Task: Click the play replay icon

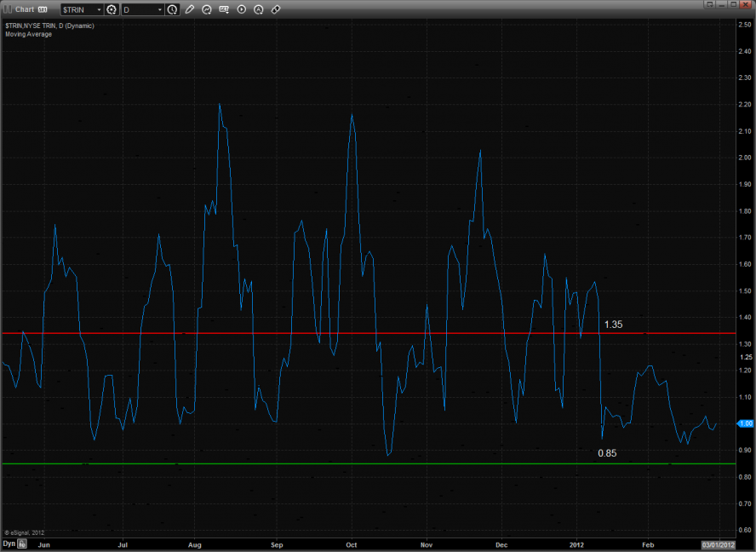Action: 242,9
